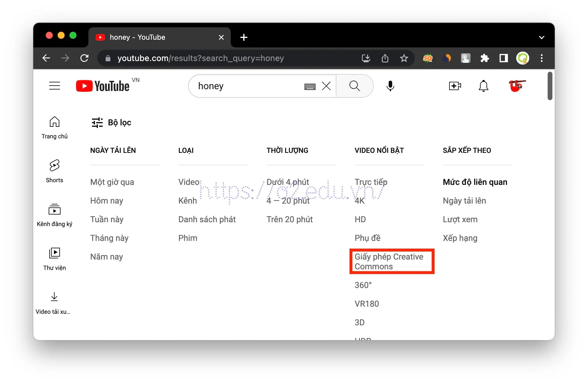
Task: Filter type Danh sách phát
Action: point(207,219)
